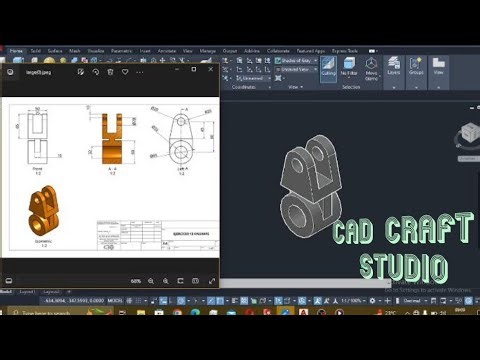This screenshot has width=480, height=360.
Task: Toggle polar tracking in status bar
Action: (x=181, y=301)
